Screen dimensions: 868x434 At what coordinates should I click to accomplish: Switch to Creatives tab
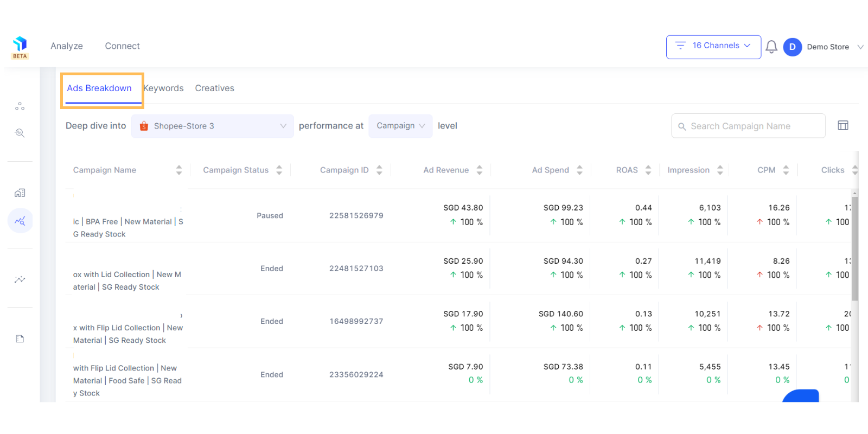215,88
